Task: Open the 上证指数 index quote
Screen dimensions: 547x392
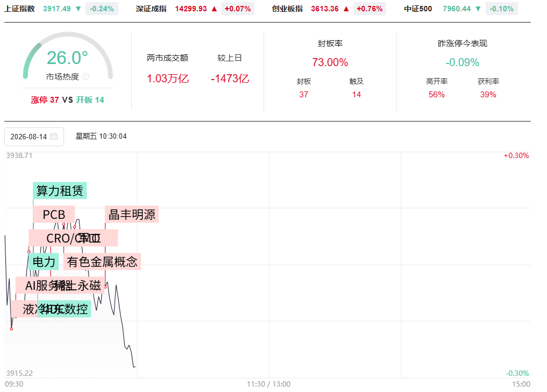Action: pos(19,9)
